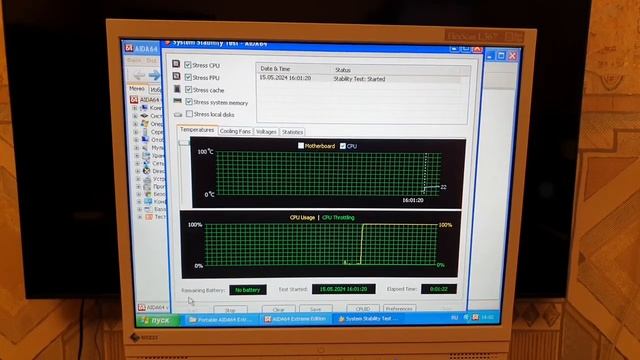Click the Операционная система Windows icon in tree

coord(145,123)
